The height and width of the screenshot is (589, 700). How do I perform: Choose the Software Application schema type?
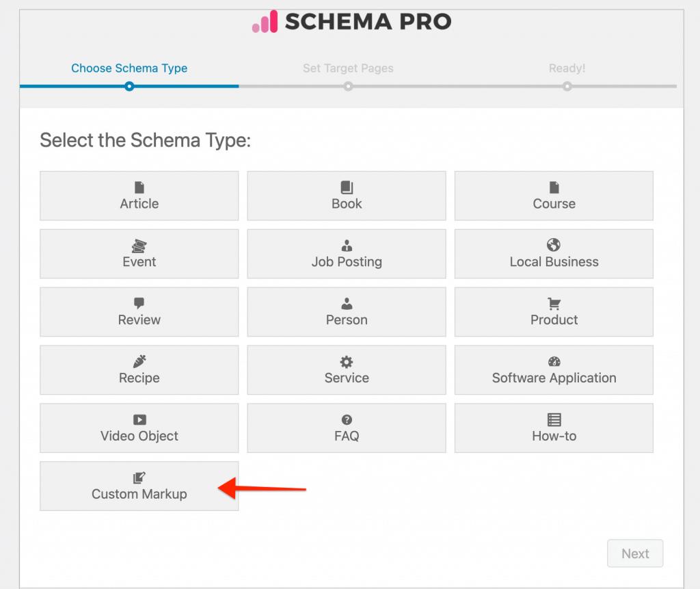(554, 370)
